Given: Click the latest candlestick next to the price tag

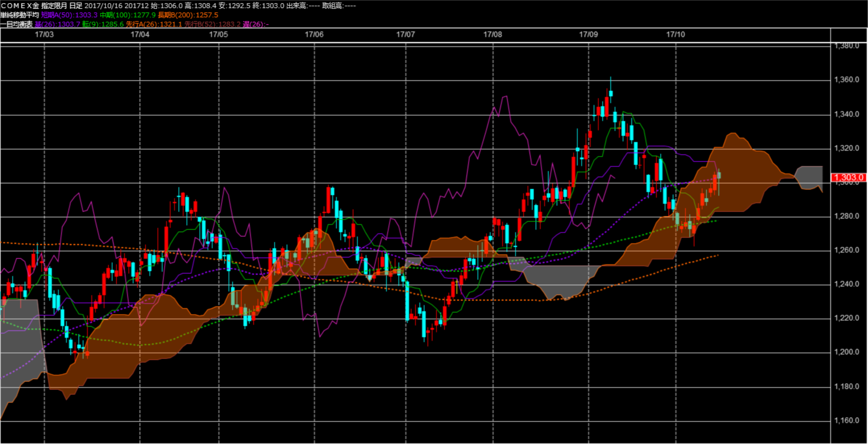Looking at the screenshot, I should click(x=718, y=176).
